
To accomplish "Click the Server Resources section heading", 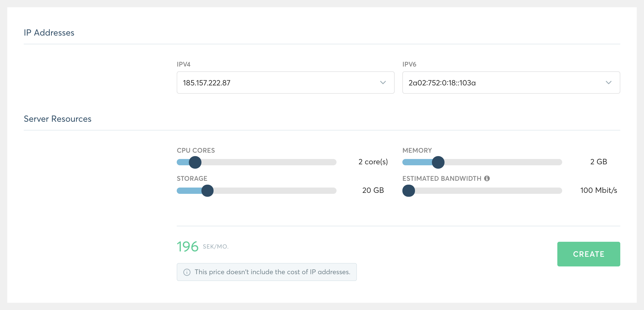I will click(58, 119).
